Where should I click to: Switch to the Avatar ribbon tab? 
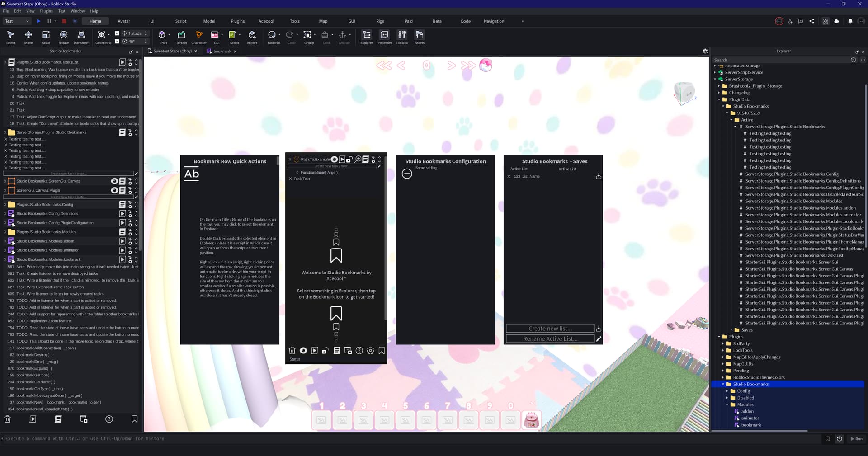[x=124, y=21]
